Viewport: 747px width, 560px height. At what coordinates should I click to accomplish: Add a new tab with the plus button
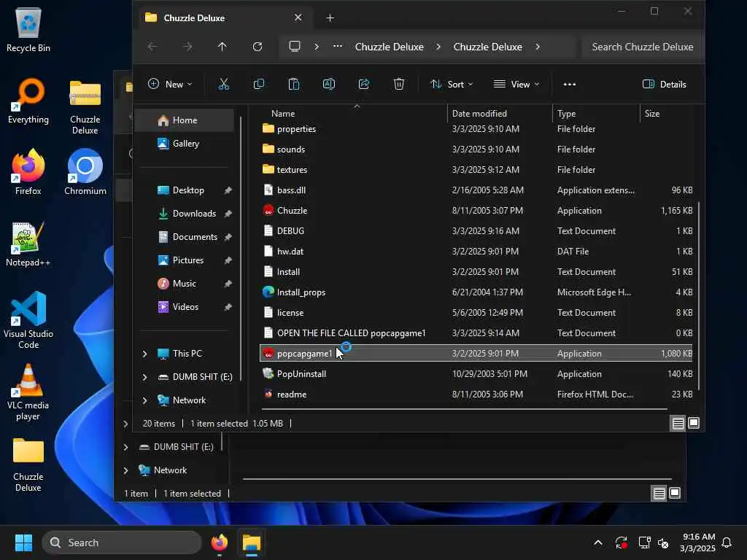click(x=330, y=18)
